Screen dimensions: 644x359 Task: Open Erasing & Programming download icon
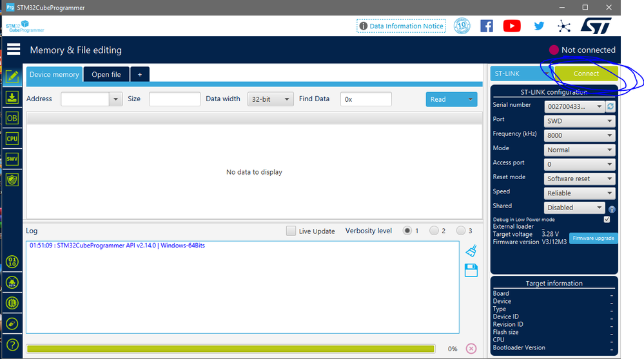click(12, 98)
